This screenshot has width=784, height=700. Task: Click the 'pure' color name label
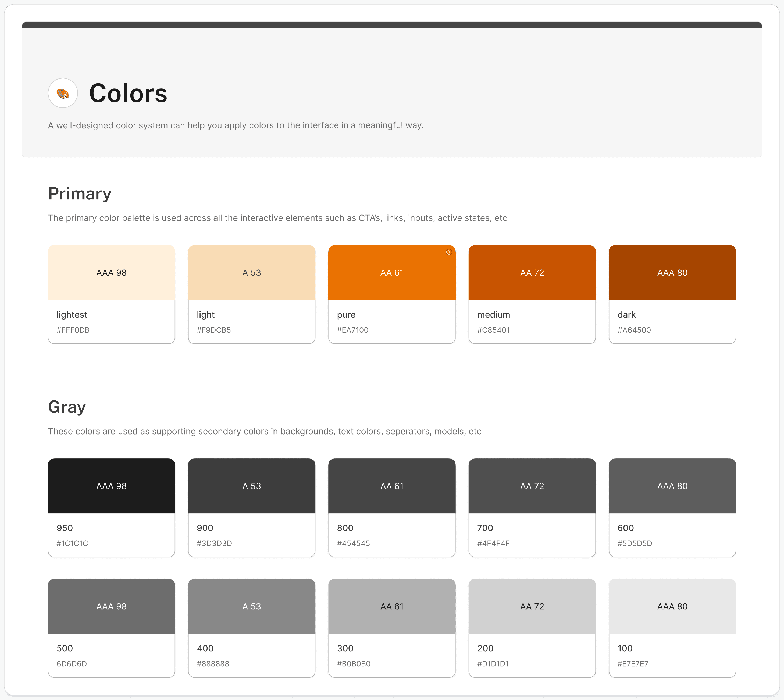(x=346, y=315)
